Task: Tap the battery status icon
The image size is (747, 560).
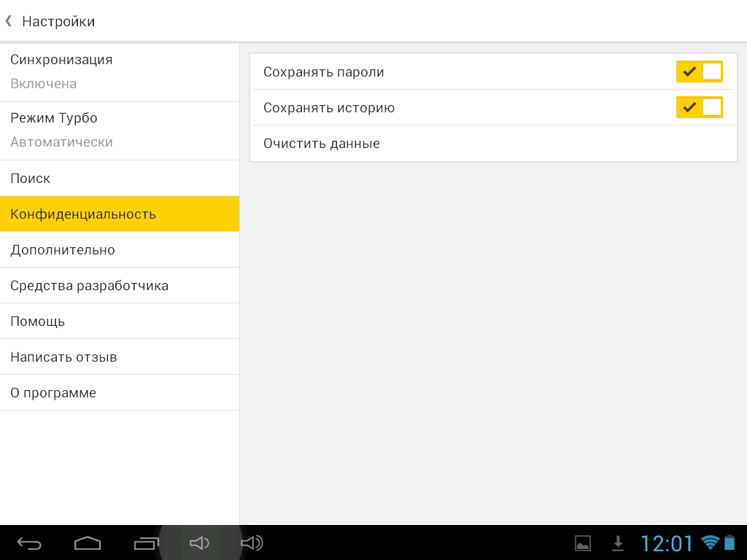Action: [729, 542]
